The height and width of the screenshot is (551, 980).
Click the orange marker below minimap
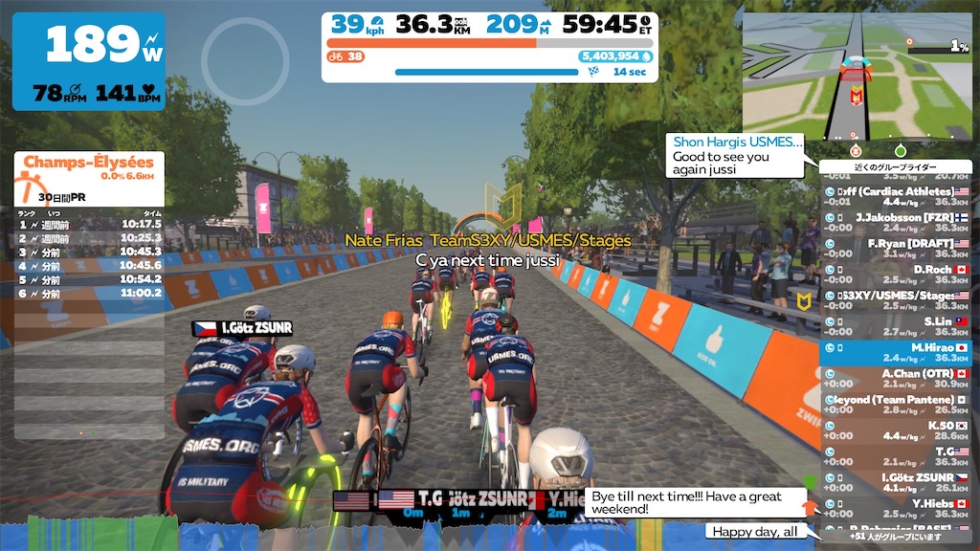(x=856, y=150)
